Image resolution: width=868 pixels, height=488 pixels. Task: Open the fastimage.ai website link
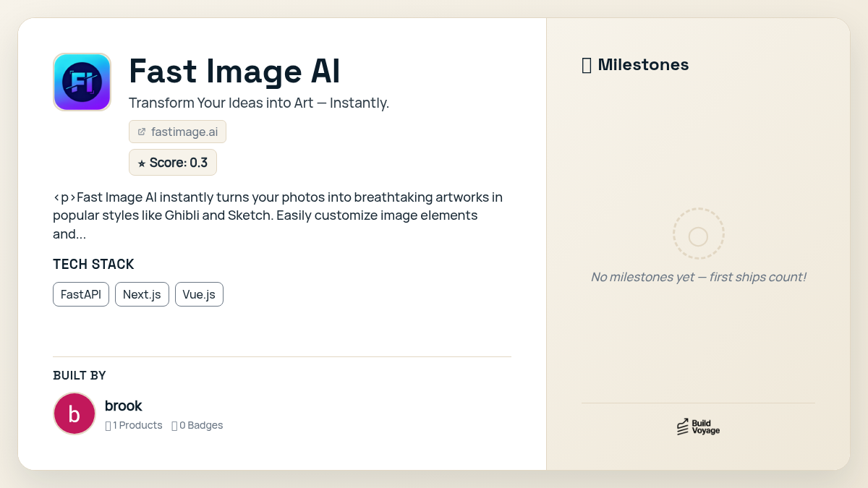pyautogui.click(x=178, y=132)
